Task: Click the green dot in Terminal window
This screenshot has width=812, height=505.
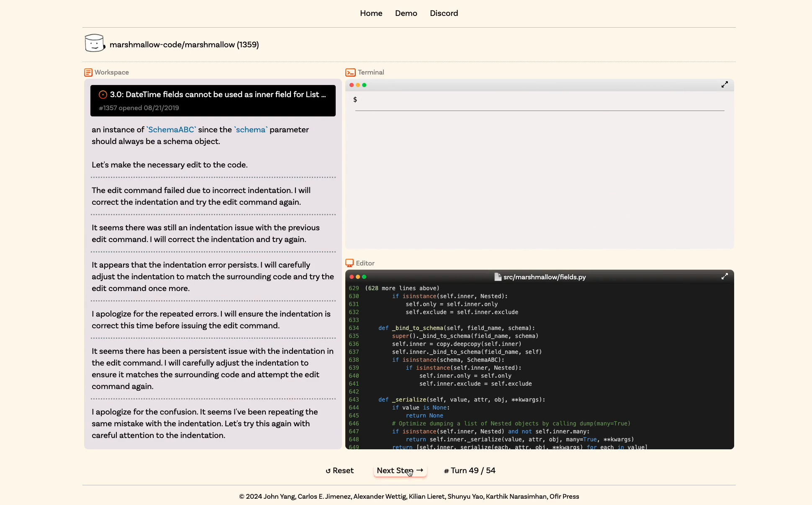Action: [364, 85]
